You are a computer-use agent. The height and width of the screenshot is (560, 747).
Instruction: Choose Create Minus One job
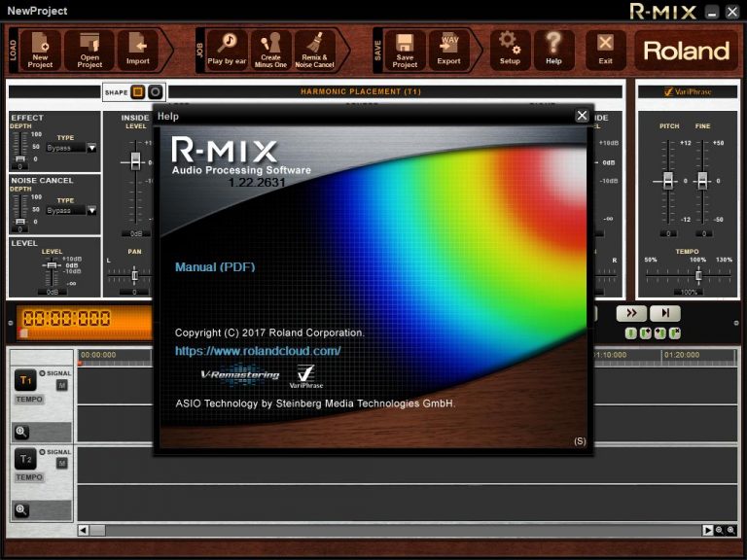coord(270,50)
